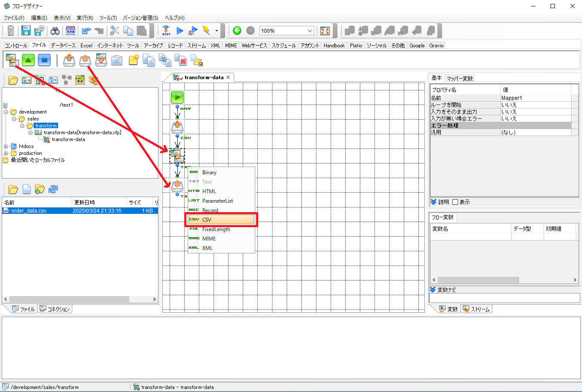Click the Save floppy disk icon in toolbar
The width and height of the screenshot is (582, 392).
tap(26, 31)
